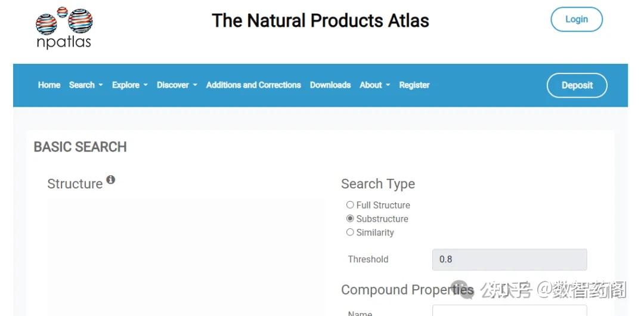Image resolution: width=644 pixels, height=316 pixels.
Task: Click the BASIC SEARCH heading
Action: [x=80, y=147]
